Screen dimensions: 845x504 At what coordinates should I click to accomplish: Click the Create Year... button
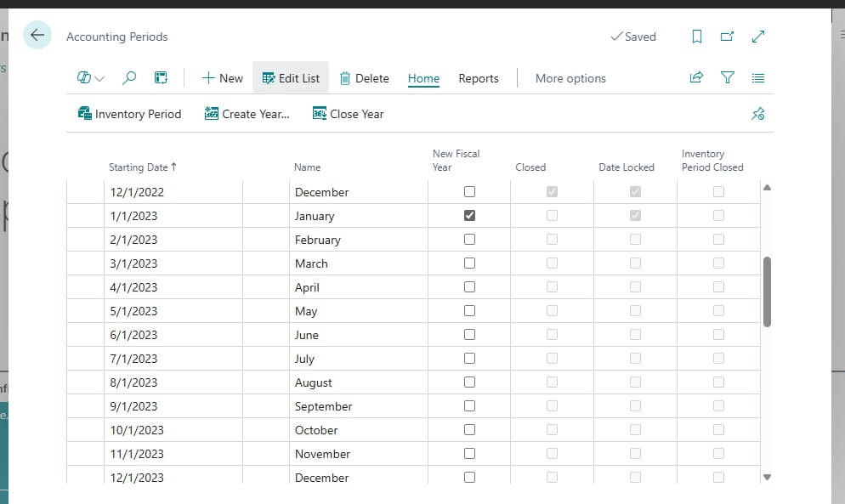(247, 114)
